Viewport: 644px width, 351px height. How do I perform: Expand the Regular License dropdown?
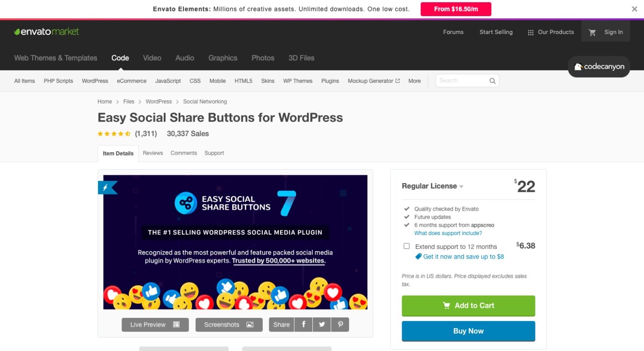(432, 186)
